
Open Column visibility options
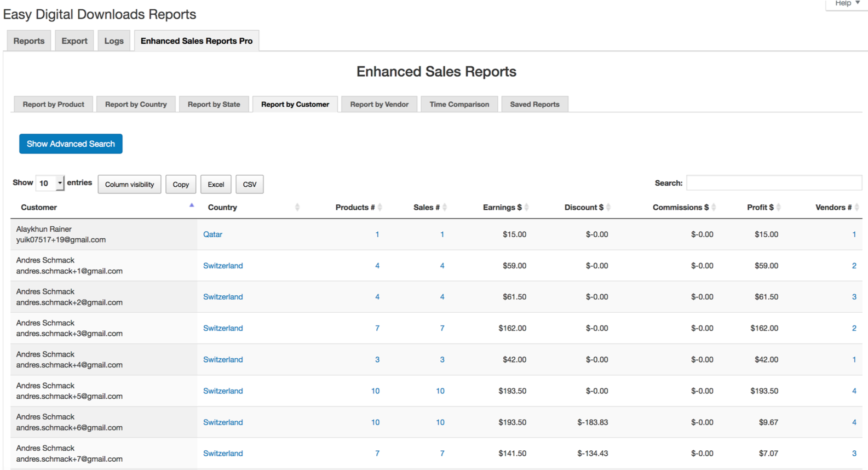coord(129,185)
